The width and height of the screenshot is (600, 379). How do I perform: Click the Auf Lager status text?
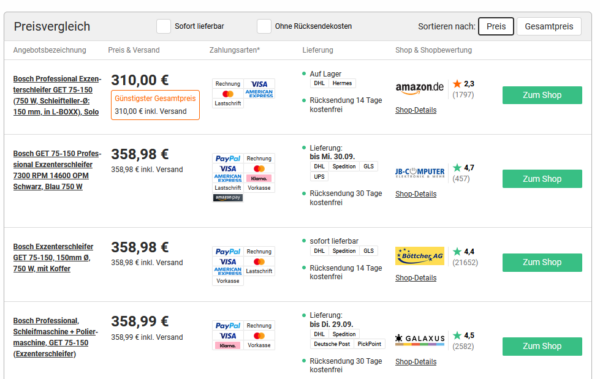(325, 74)
